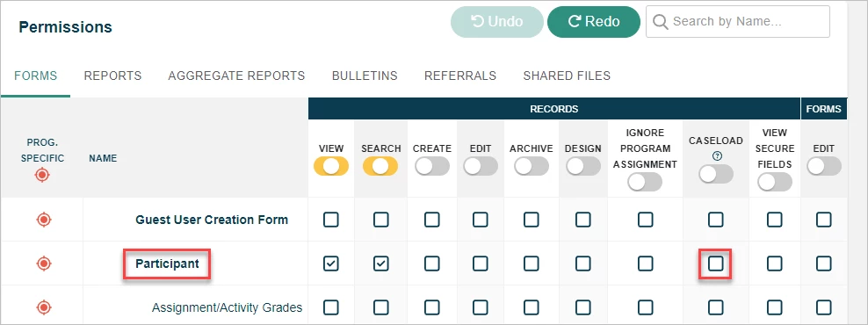Check Records Edit for Participant

(x=481, y=264)
